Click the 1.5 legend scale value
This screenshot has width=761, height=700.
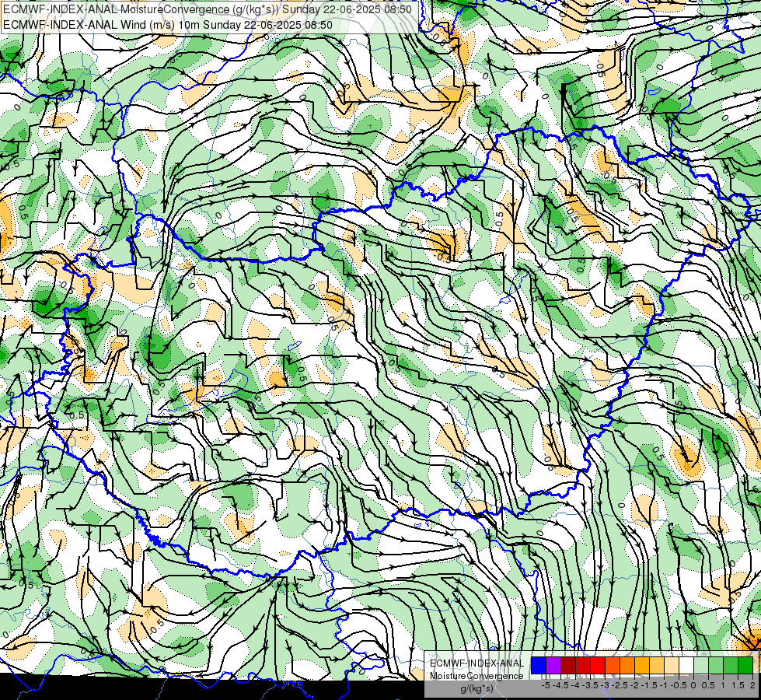(738, 685)
